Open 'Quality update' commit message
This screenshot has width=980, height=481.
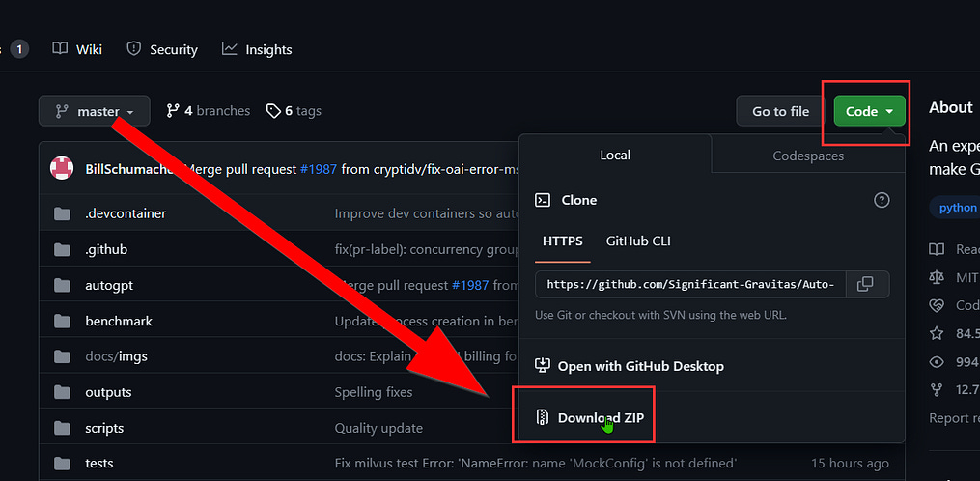coord(378,429)
